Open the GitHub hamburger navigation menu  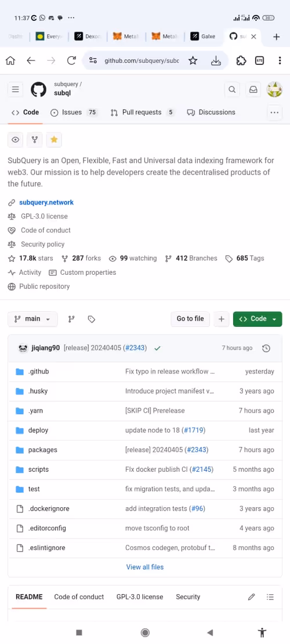[x=15, y=89]
